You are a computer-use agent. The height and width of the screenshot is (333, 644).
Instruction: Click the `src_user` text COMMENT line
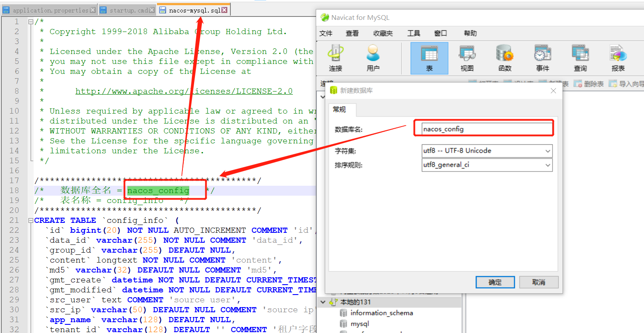(x=143, y=300)
